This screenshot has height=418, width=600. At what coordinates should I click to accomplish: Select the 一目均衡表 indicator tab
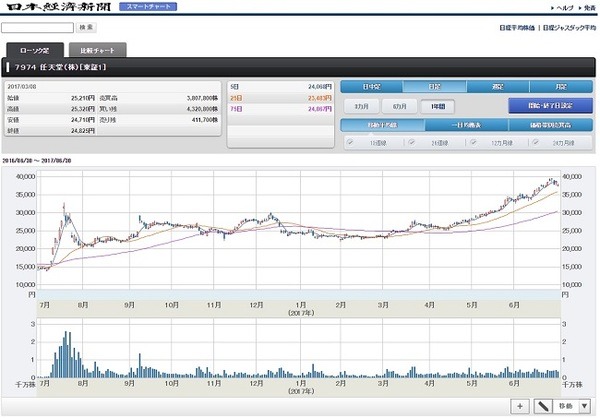pos(466,125)
